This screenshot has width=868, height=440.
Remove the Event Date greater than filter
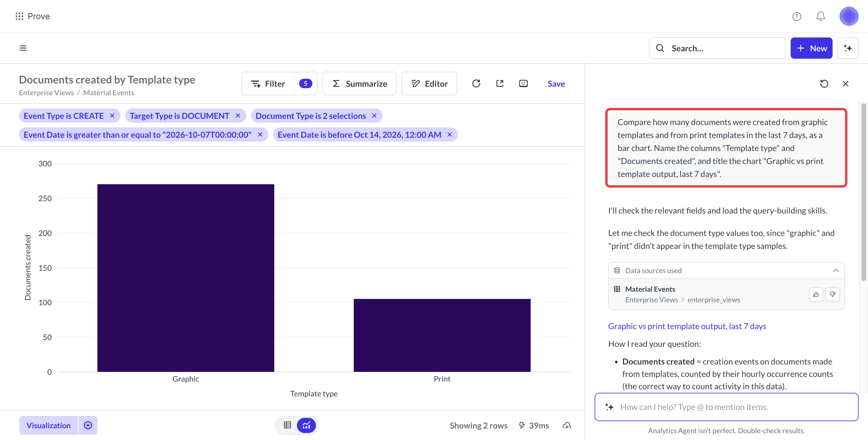(x=260, y=135)
